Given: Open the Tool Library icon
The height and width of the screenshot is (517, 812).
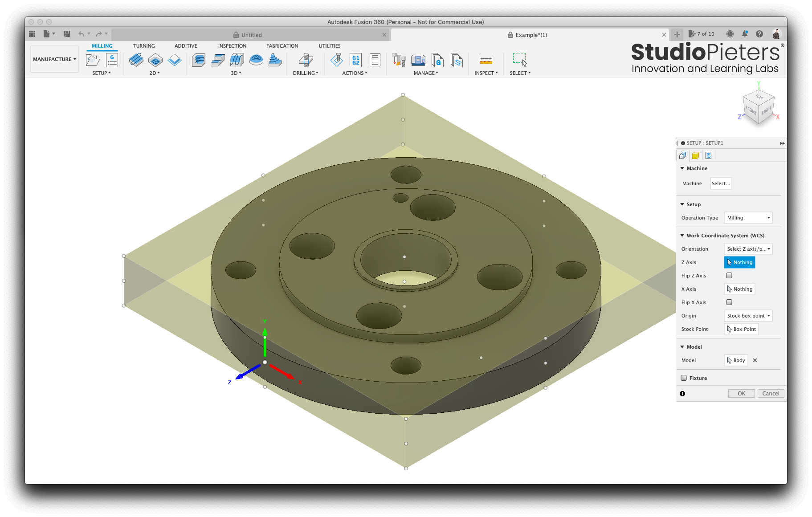Looking at the screenshot, I should point(399,60).
